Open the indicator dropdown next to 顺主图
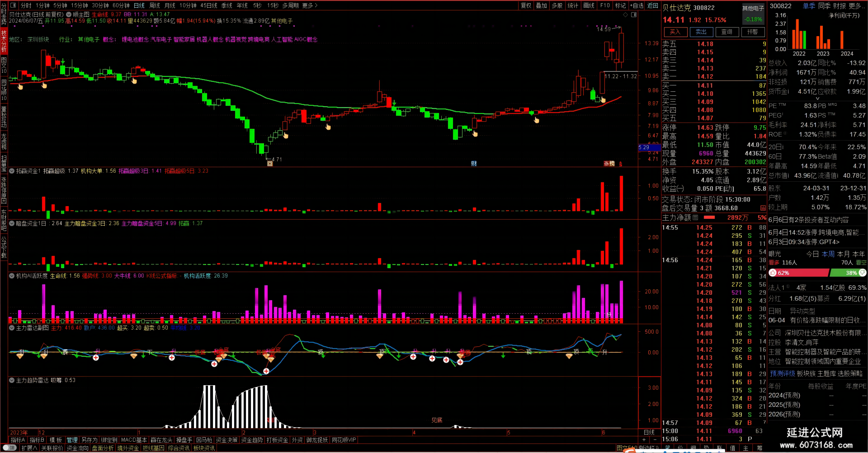Screen dimensions: 868x453 click(69, 14)
